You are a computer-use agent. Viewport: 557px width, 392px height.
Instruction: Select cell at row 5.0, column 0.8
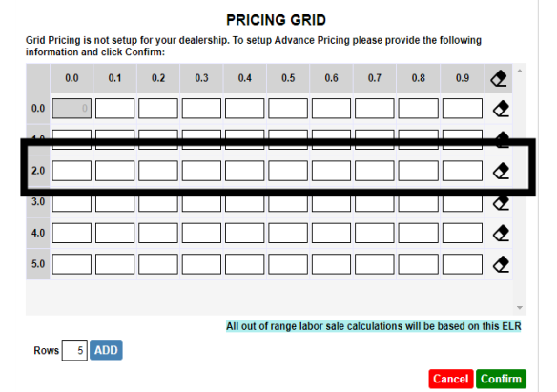point(418,264)
